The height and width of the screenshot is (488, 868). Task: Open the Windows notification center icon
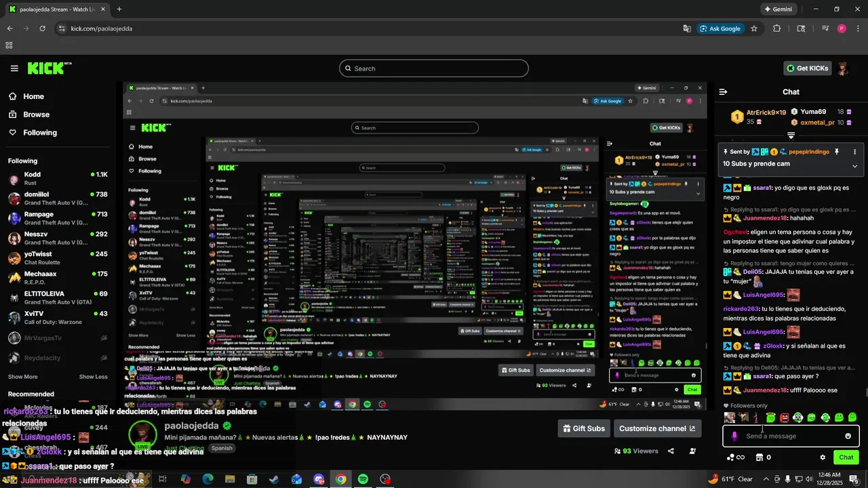coord(856,479)
